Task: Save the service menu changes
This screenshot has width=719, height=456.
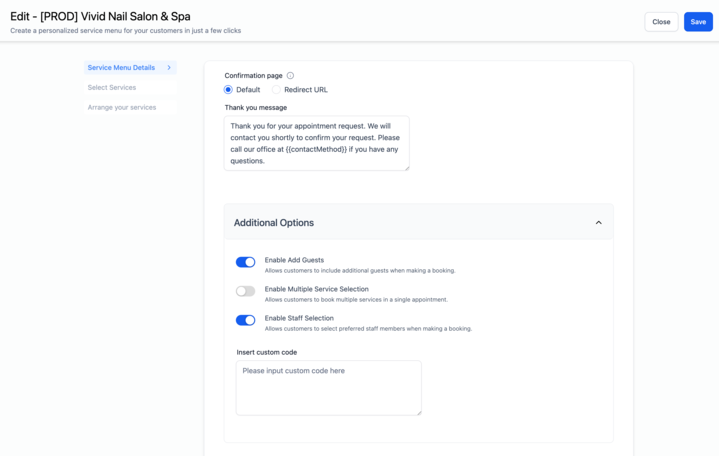Action: [698, 22]
